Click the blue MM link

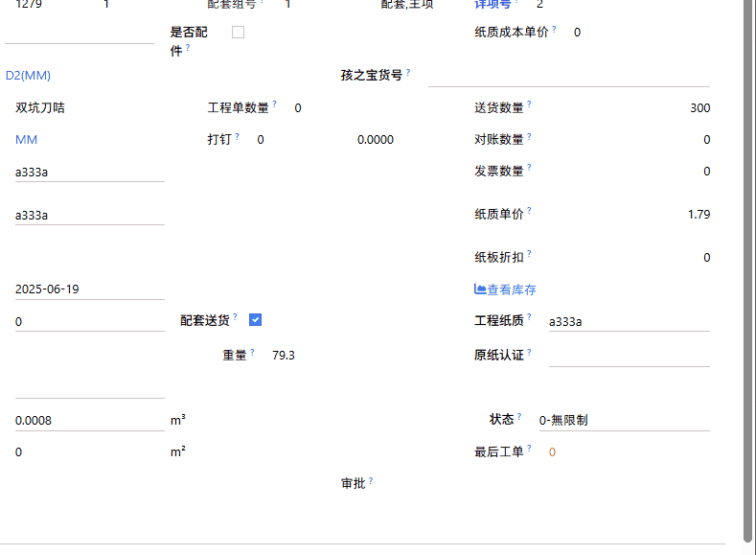pyautogui.click(x=26, y=140)
